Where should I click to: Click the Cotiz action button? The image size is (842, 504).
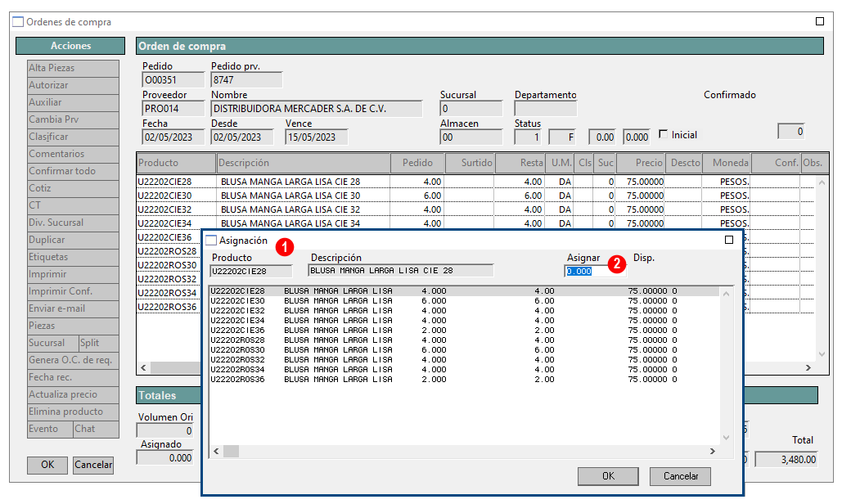(x=73, y=188)
